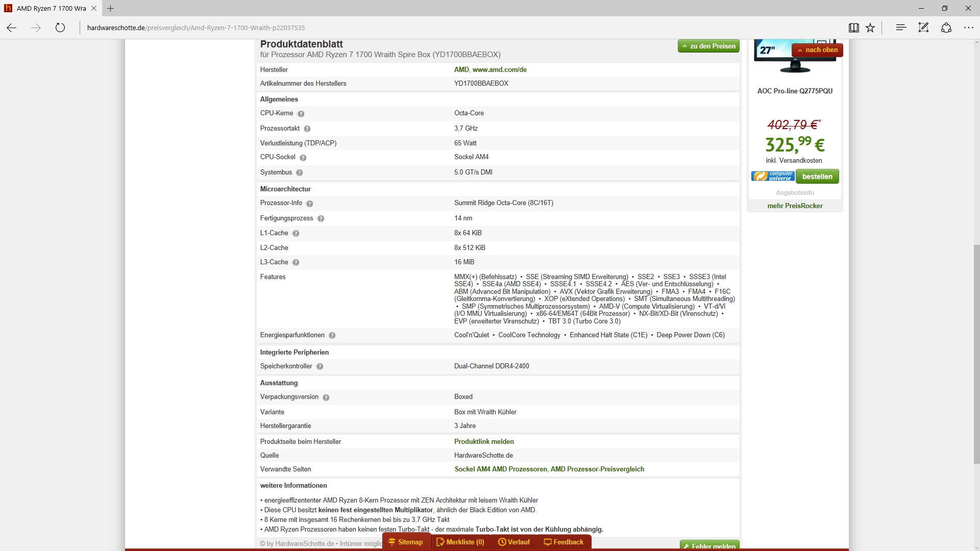Screen dimensions: 980x551
Task: Open the browser more options menu
Action: (968, 28)
